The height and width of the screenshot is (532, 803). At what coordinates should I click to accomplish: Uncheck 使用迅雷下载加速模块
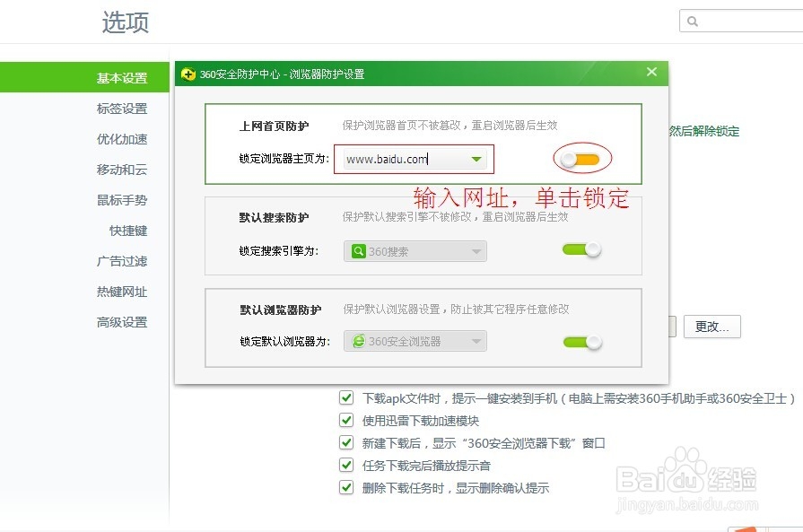[346, 421]
